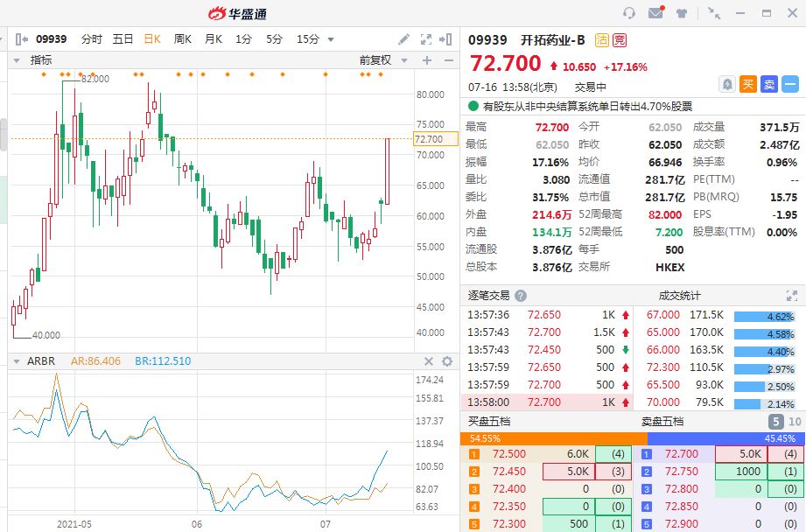Click the price alert bell icon
This screenshot has height=532, width=806.
coord(726,84)
